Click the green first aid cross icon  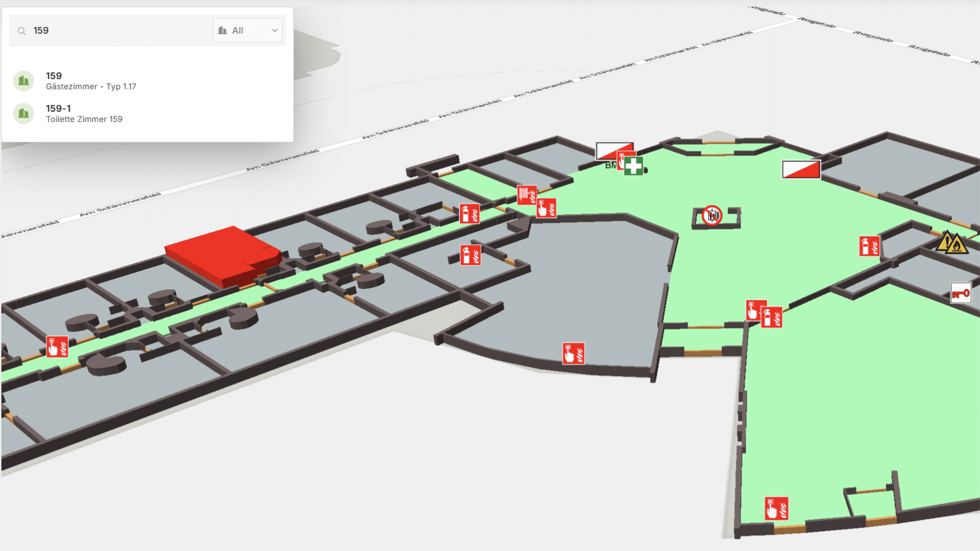coord(633,166)
